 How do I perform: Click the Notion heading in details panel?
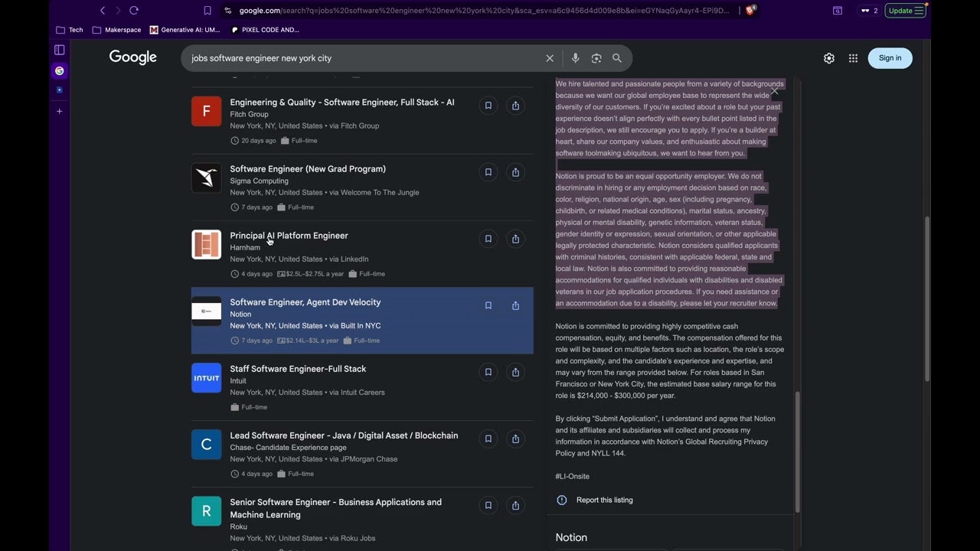tap(571, 537)
